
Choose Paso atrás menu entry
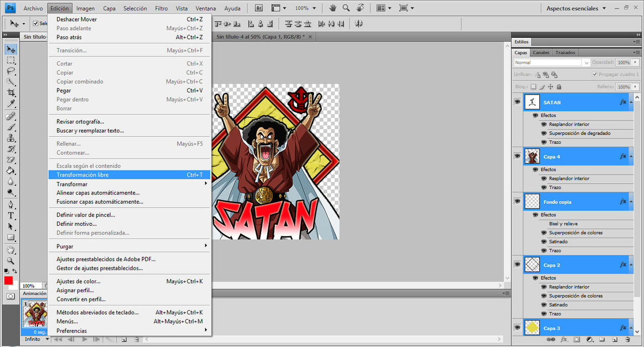[130, 37]
